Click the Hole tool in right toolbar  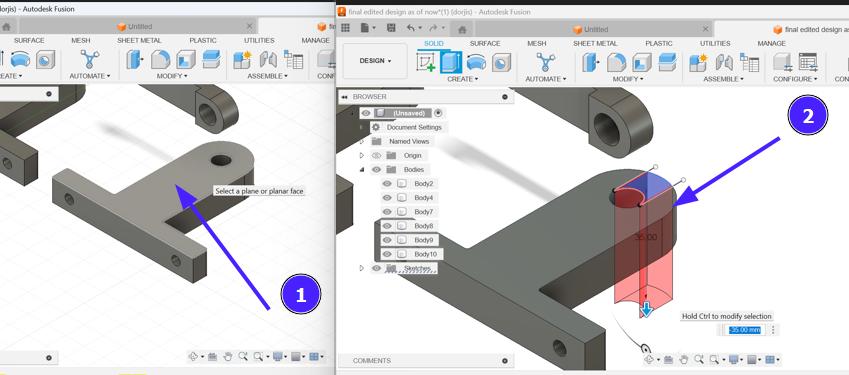coord(501,62)
